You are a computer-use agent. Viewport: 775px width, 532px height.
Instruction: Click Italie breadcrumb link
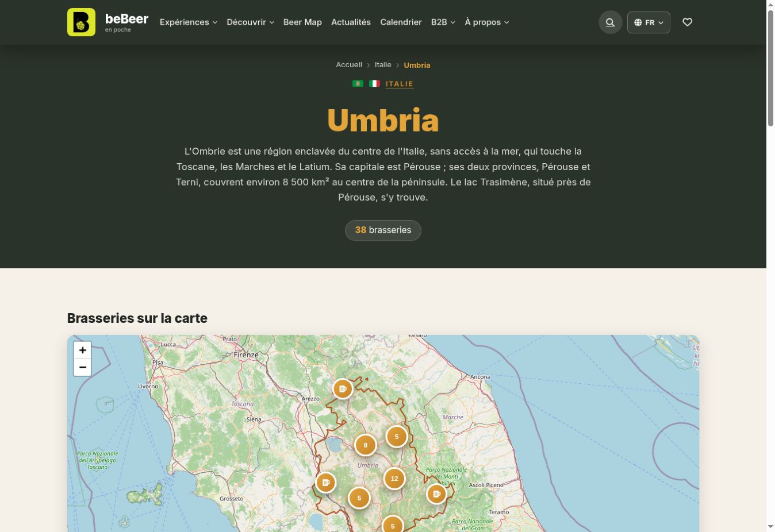point(383,65)
